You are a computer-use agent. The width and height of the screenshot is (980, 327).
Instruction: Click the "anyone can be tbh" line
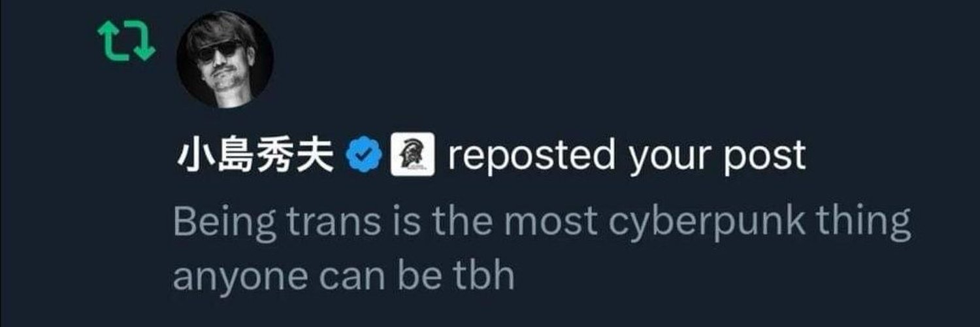click(x=344, y=277)
